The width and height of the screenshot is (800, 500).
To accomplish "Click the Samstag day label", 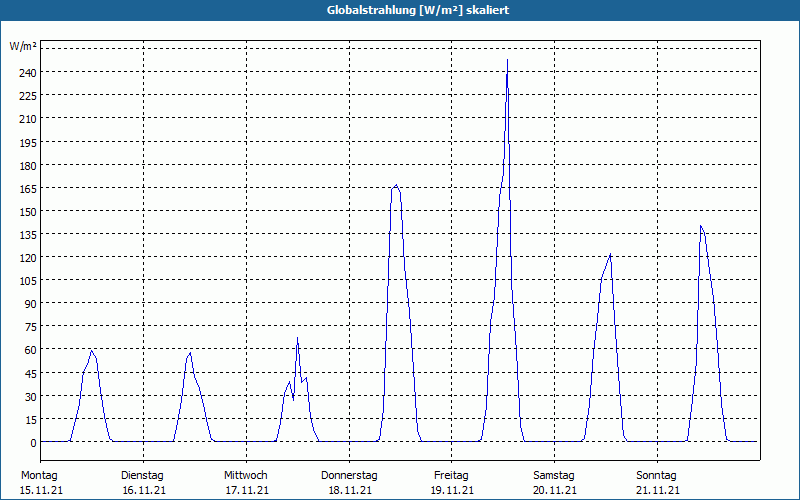I will 554,476.
